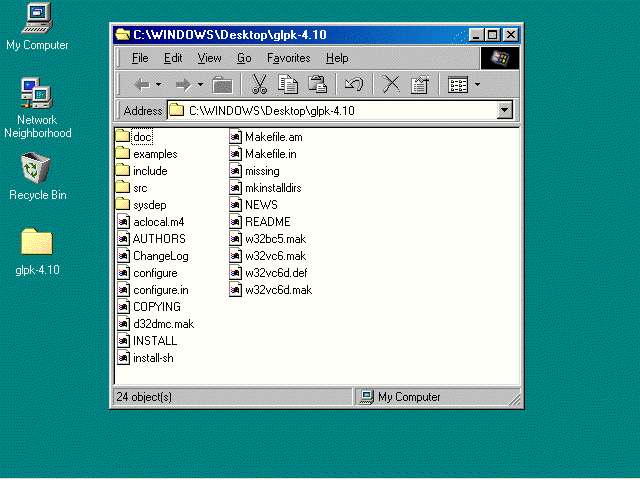Select the w32vc6d.def file
The height and width of the screenshot is (480, 640).
(x=275, y=273)
